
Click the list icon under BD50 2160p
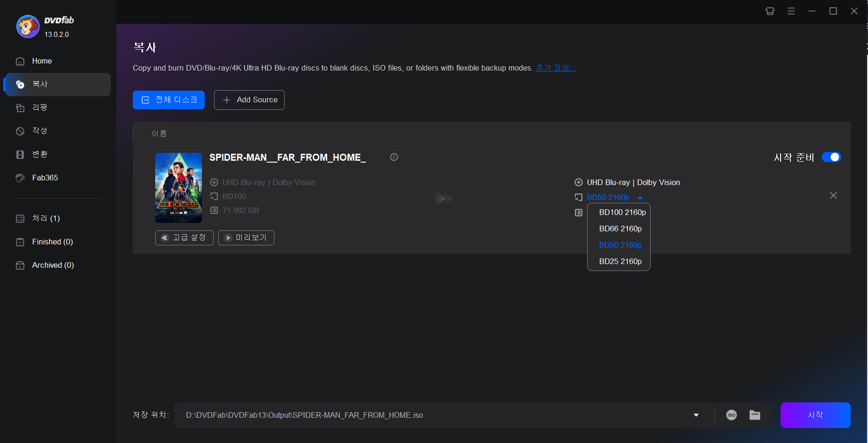click(x=579, y=213)
